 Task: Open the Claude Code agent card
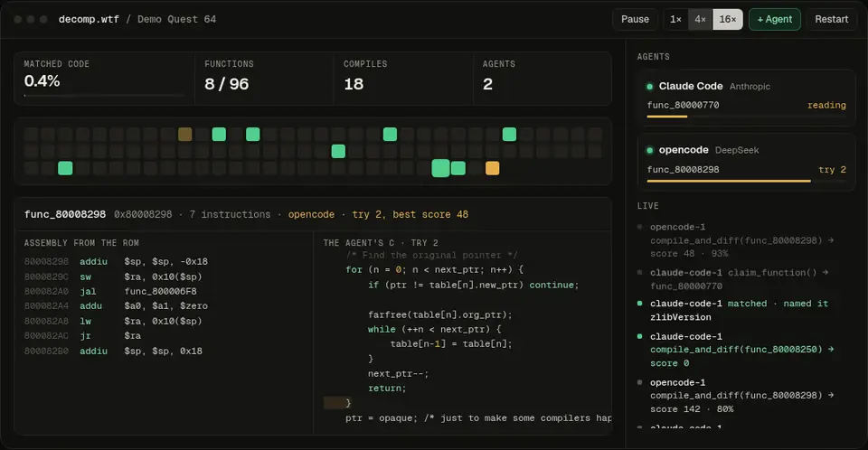pyautogui.click(x=746, y=98)
